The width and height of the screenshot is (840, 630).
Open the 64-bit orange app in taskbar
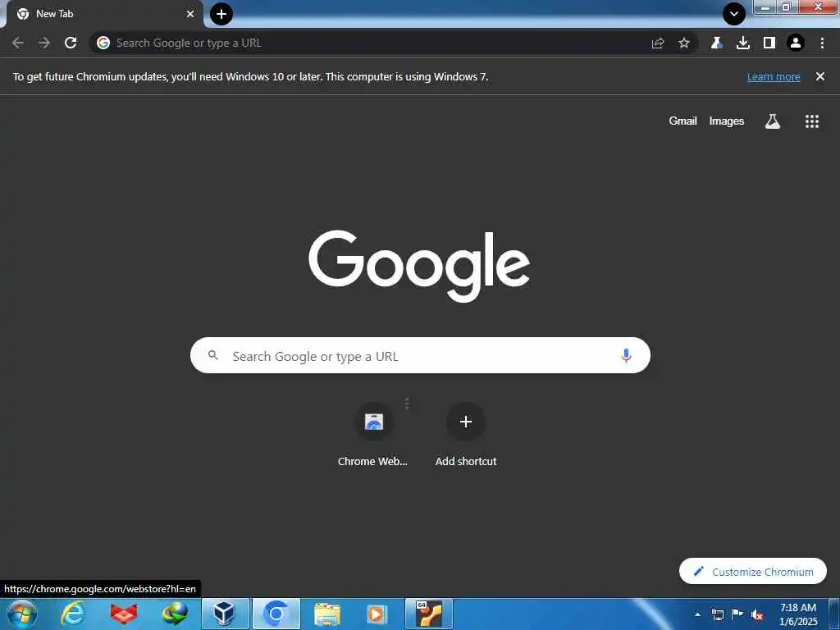pyautogui.click(x=428, y=614)
